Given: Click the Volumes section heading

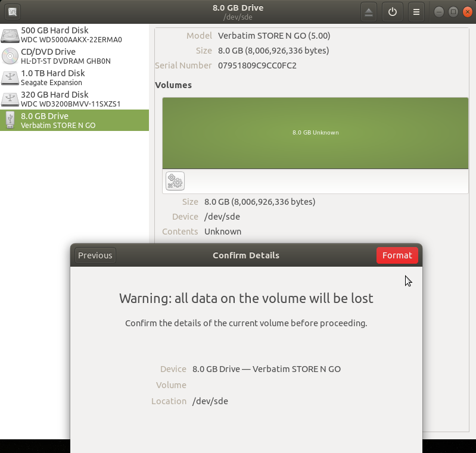Looking at the screenshot, I should tap(173, 85).
